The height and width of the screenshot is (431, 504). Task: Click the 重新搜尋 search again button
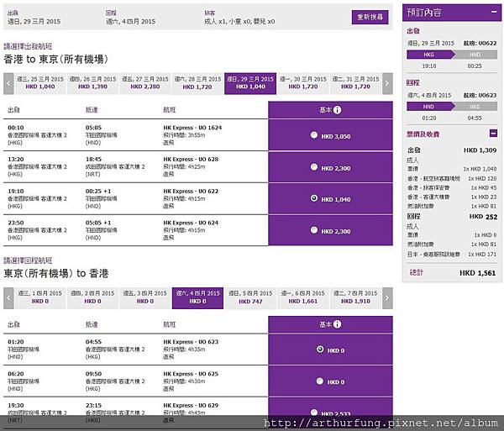[370, 17]
